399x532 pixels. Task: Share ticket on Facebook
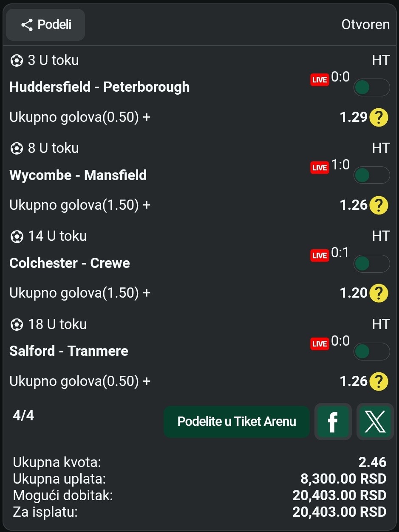(333, 422)
